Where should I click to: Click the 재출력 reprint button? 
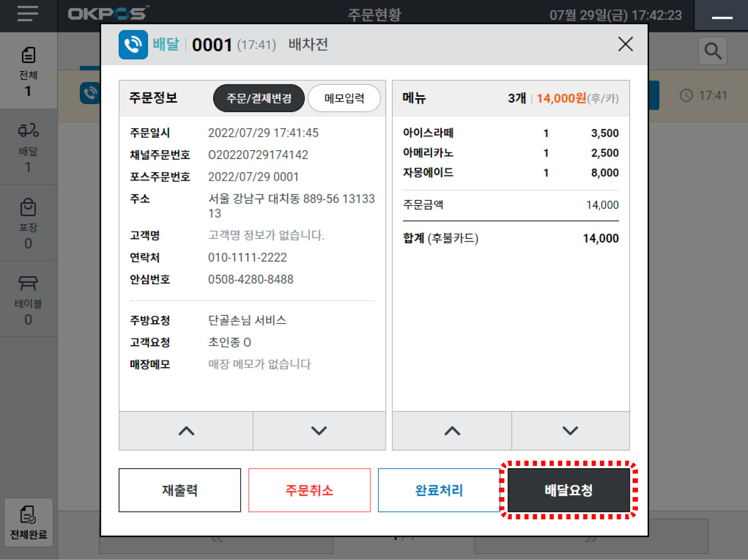[x=180, y=490]
